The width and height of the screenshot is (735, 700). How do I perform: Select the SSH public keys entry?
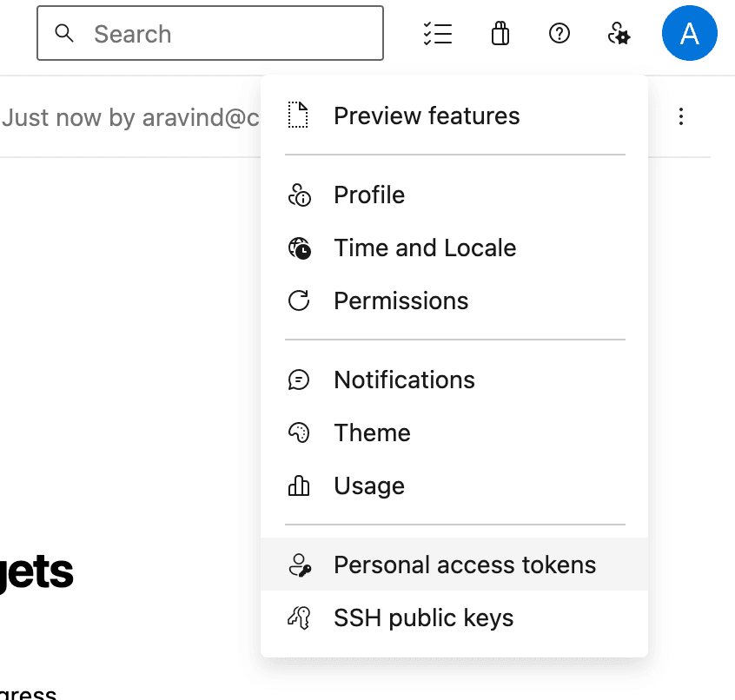point(423,618)
